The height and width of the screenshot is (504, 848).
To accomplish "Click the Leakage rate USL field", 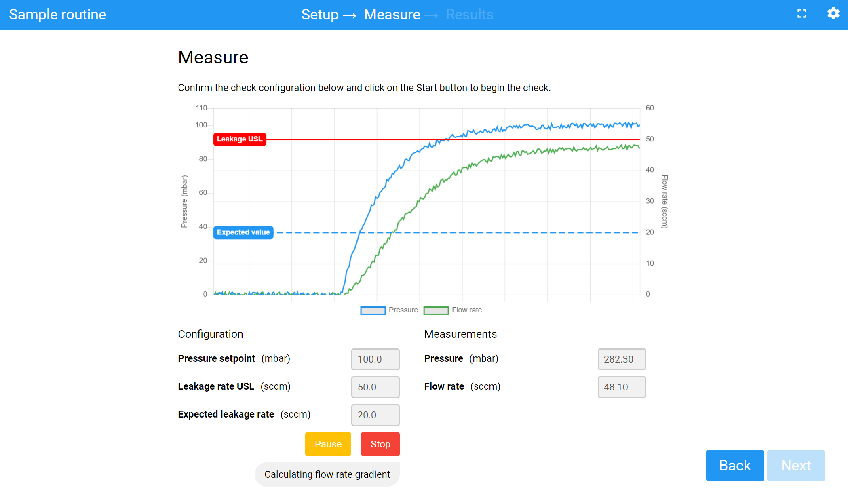I will [x=375, y=387].
